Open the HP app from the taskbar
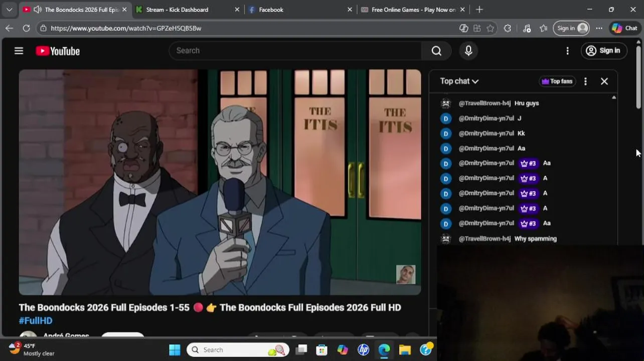This screenshot has height=361, width=644. tap(364, 350)
